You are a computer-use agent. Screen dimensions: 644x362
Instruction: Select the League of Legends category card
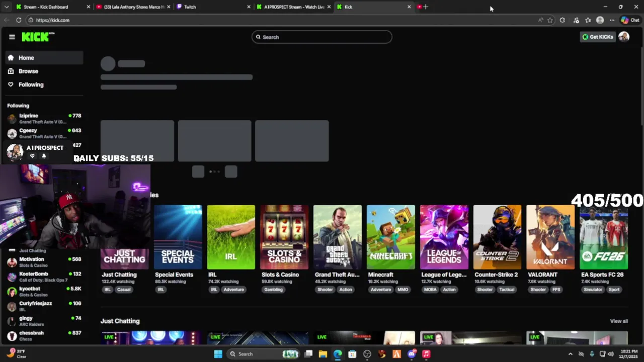pyautogui.click(x=444, y=237)
